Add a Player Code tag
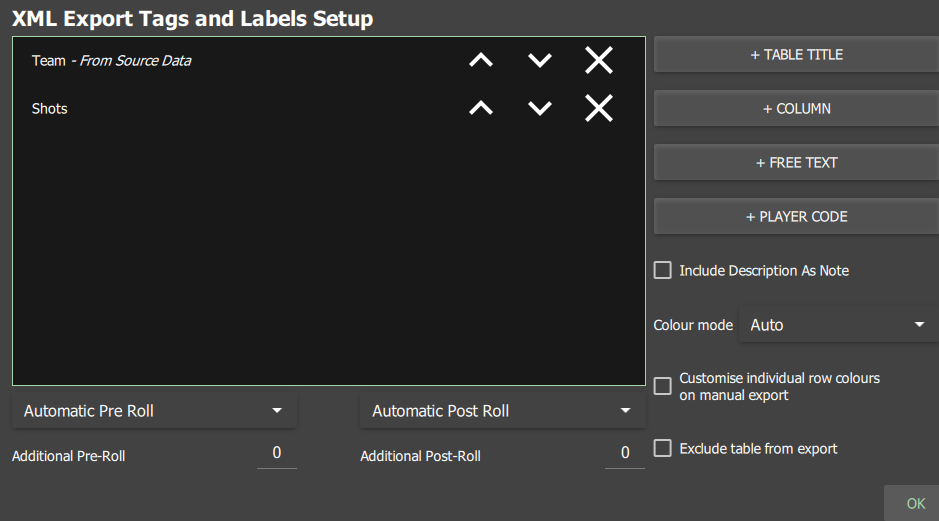The width and height of the screenshot is (939, 521). click(x=796, y=216)
